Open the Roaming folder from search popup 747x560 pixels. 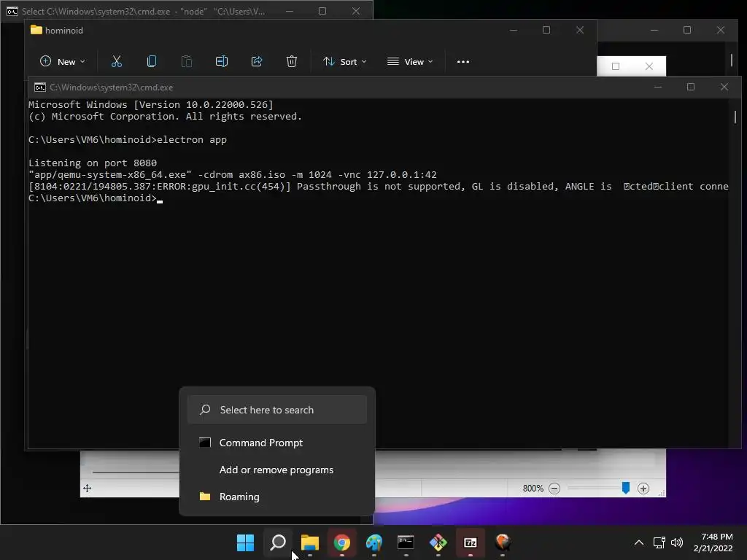coord(276,496)
